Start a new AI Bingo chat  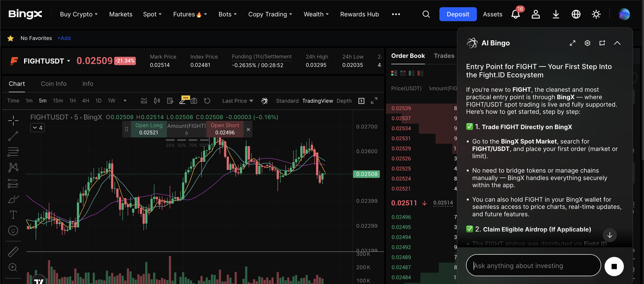(x=602, y=43)
